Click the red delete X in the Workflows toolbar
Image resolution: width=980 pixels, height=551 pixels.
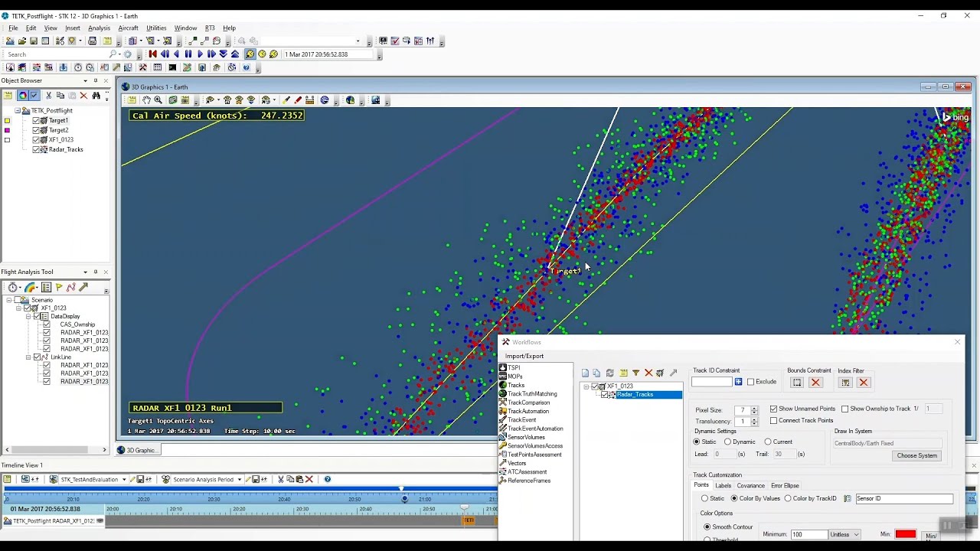pyautogui.click(x=648, y=373)
